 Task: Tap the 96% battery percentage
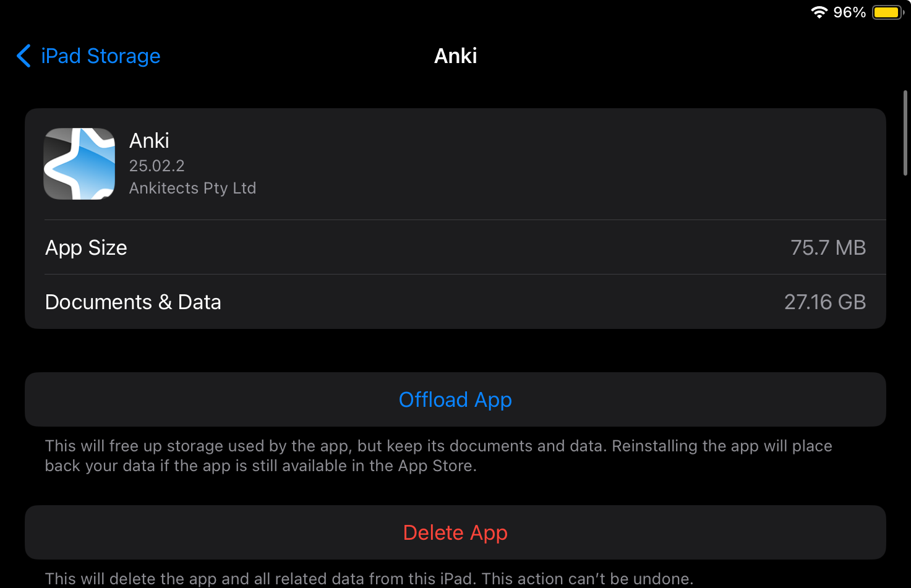[x=849, y=12]
